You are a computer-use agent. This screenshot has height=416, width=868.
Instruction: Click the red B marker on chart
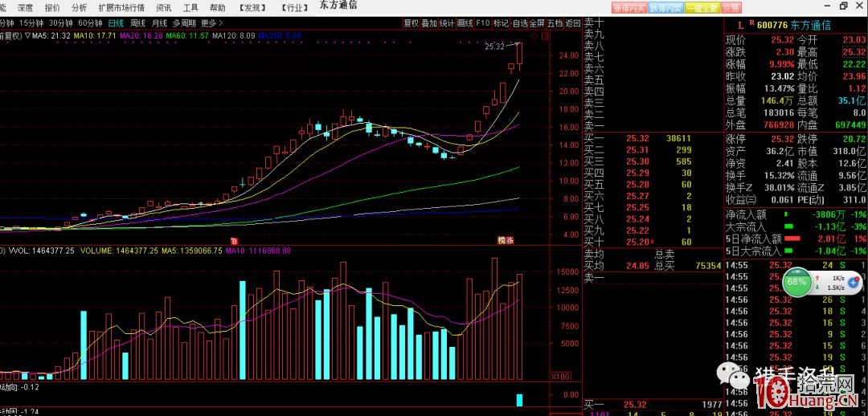234,241
